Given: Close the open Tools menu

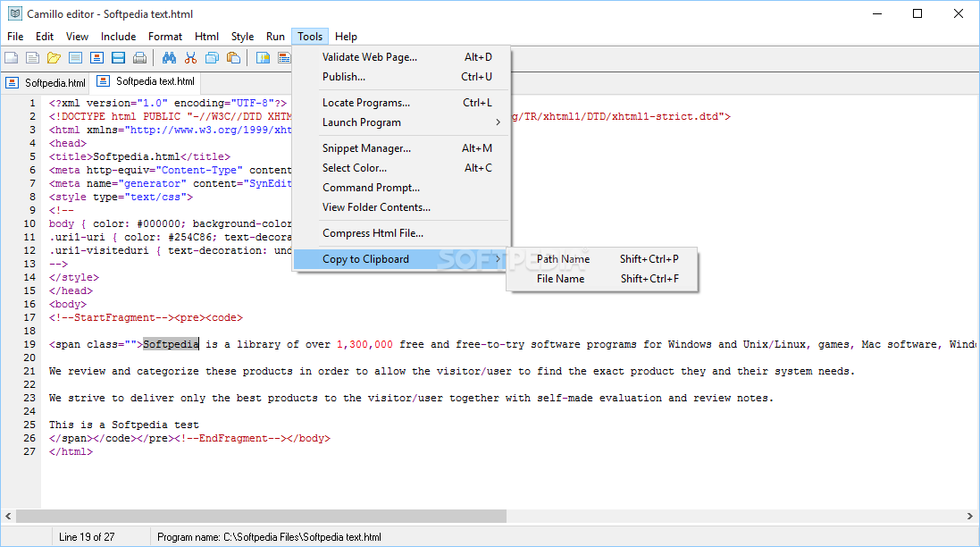Looking at the screenshot, I should pos(310,37).
